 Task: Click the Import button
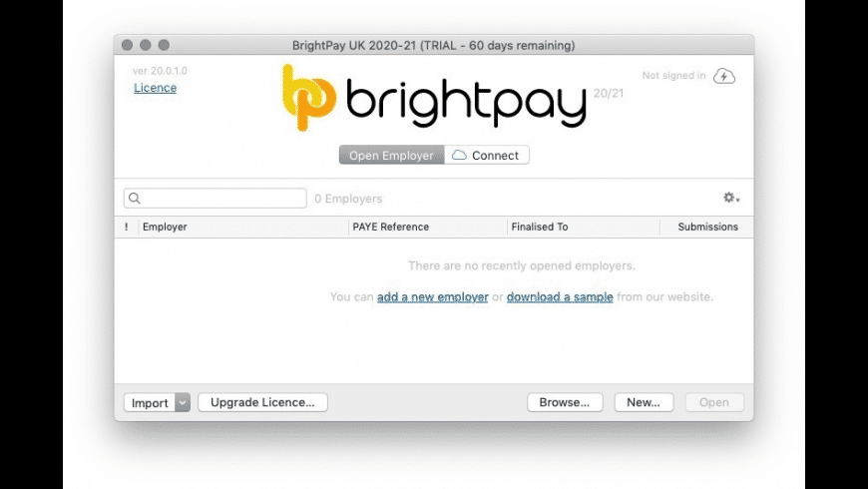150,402
